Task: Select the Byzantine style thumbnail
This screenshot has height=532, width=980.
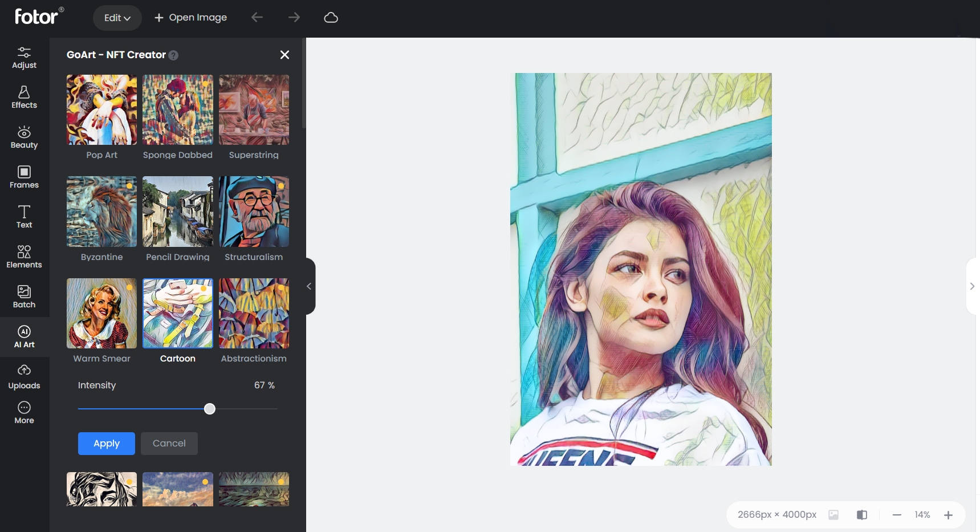Action: 101,212
